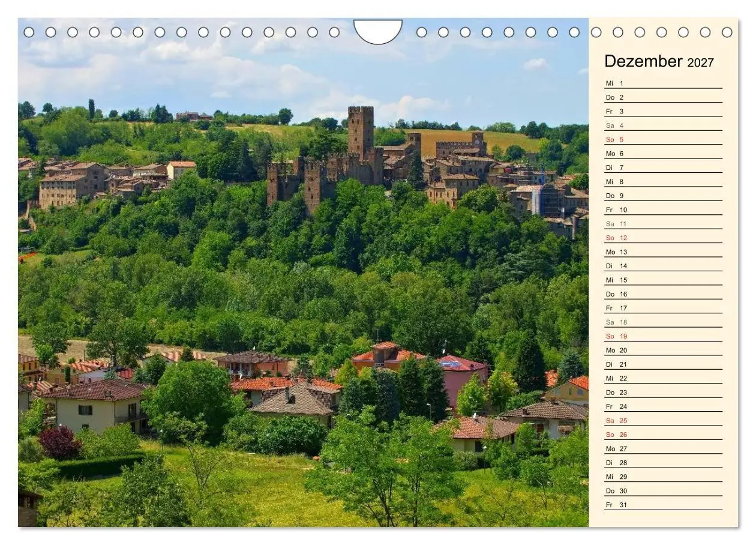This screenshot has width=756, height=545.
Task: Select the row 'Fr 31'
Action: (x=663, y=505)
